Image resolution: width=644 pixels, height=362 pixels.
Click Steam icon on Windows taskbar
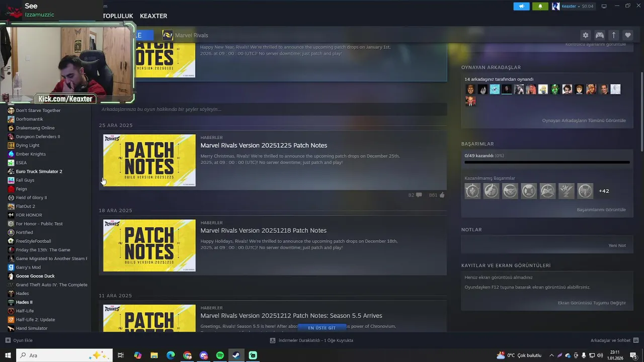pos(236,355)
